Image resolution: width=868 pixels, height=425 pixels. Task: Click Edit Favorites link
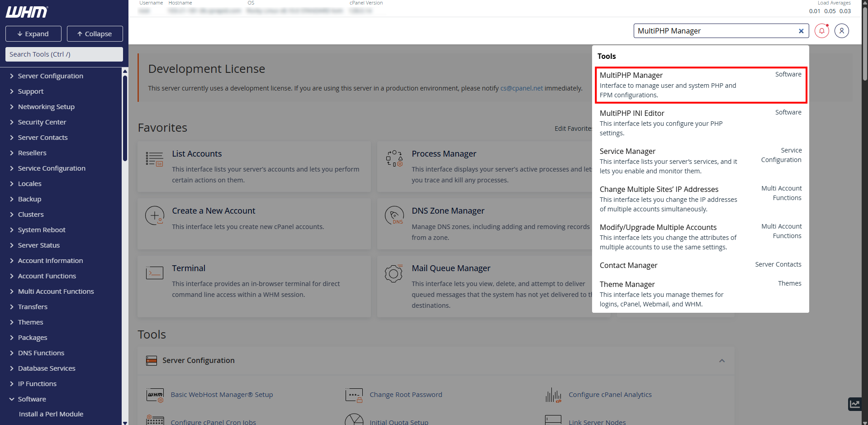573,129
